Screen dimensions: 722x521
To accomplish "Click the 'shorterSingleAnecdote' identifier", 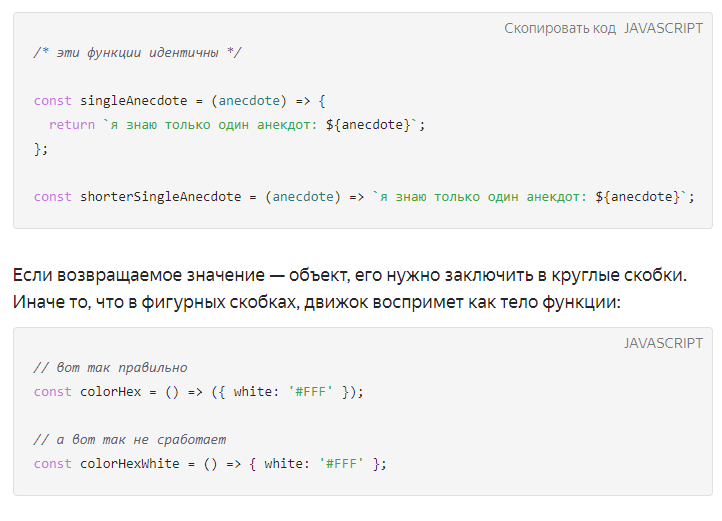I will [x=160, y=197].
